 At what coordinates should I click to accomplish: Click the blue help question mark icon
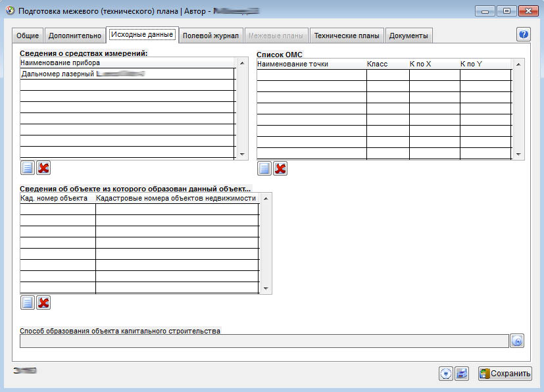(x=524, y=35)
